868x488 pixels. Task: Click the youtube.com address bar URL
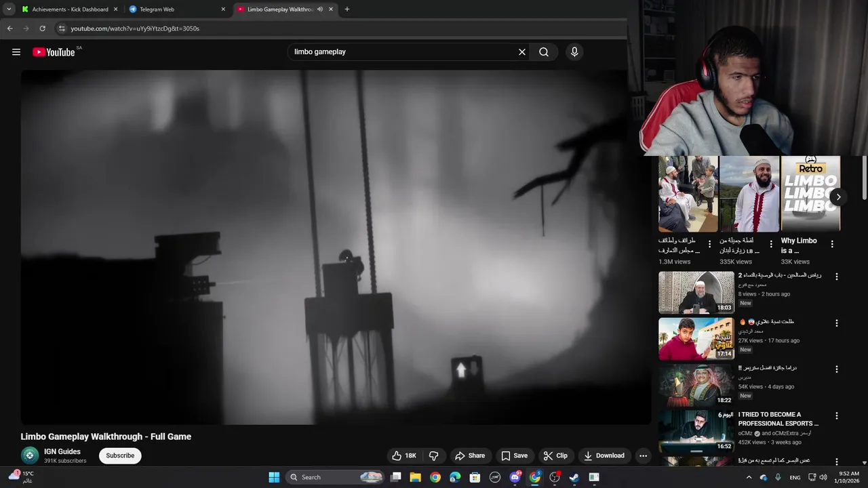coord(135,28)
